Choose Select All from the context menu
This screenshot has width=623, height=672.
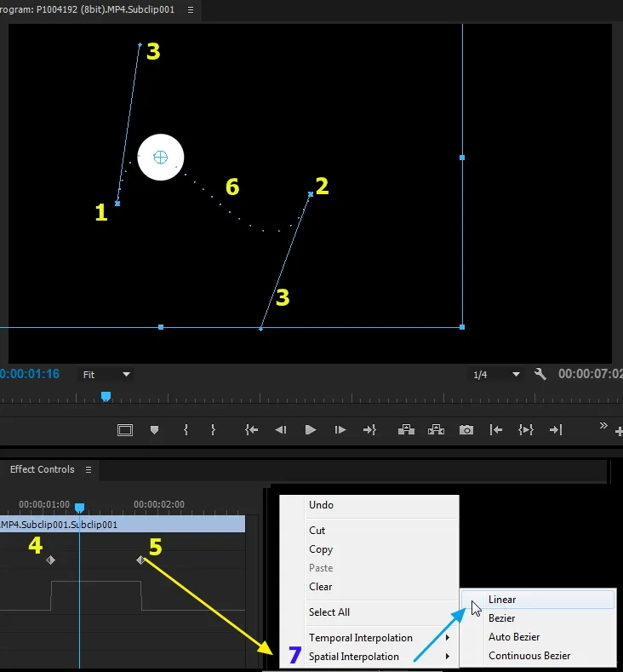point(369,612)
